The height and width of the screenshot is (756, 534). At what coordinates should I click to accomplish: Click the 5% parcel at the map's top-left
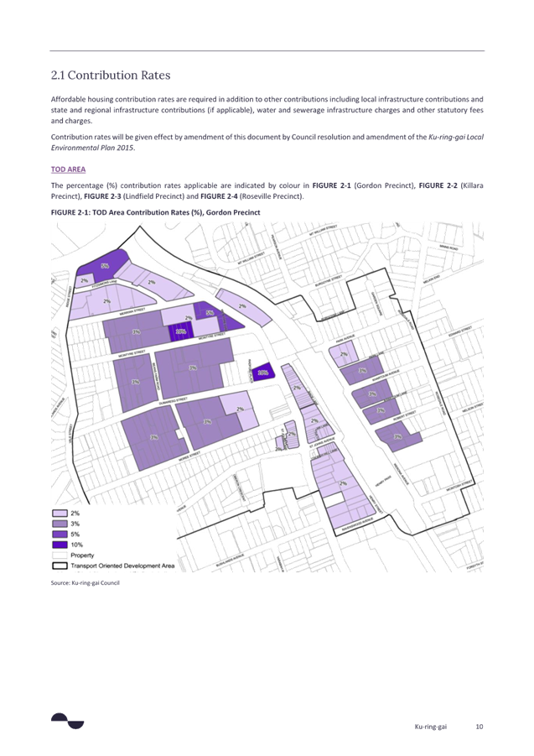pos(106,265)
